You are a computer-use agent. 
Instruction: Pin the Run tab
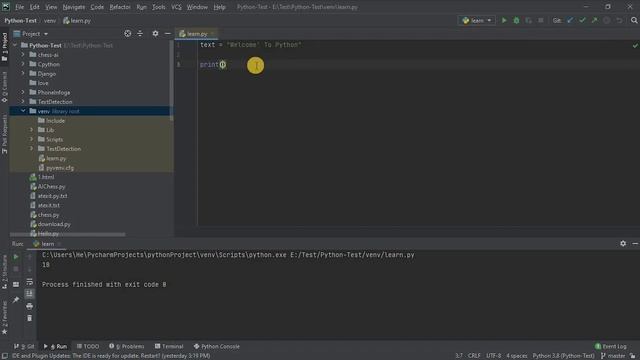[16, 300]
